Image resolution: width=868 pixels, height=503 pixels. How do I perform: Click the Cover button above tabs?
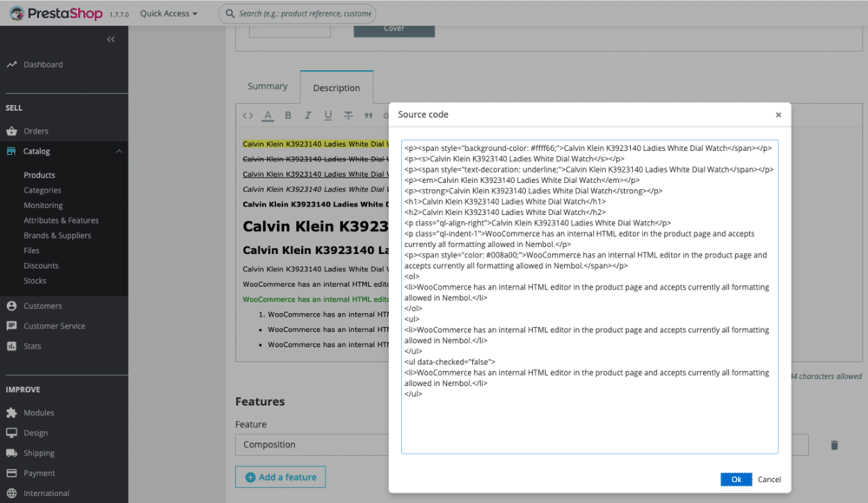tap(394, 29)
